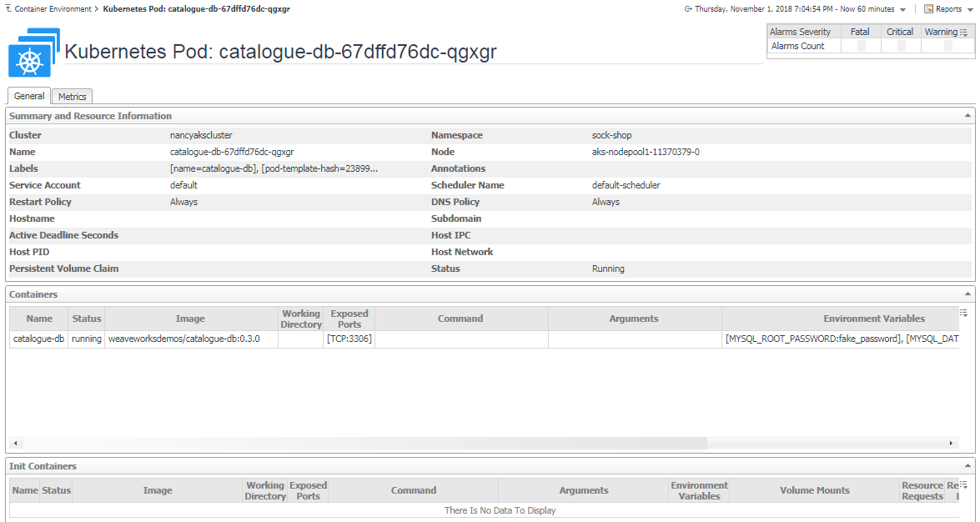
Task: Open Init Containers table customizer icon
Action: click(x=963, y=484)
